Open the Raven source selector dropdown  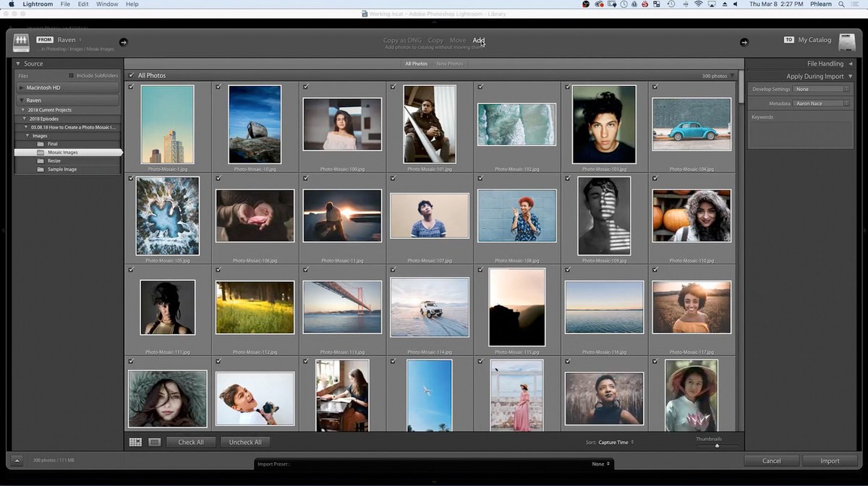pyautogui.click(x=69, y=40)
